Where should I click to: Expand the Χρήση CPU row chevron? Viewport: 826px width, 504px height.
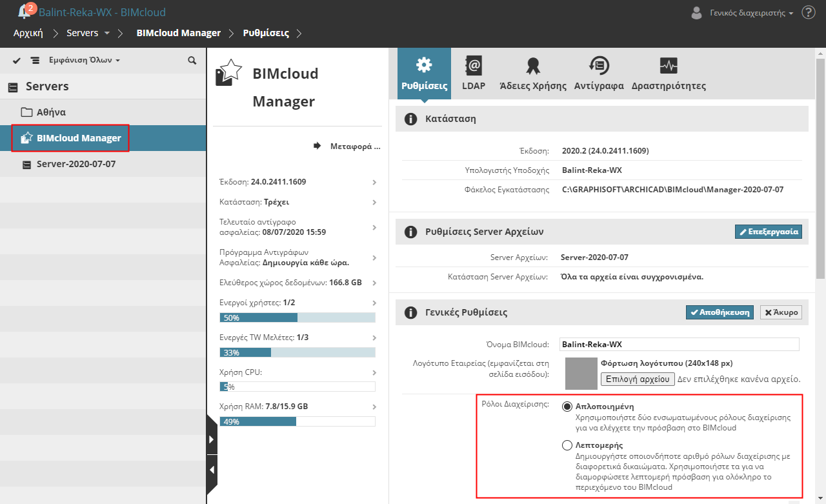[374, 372]
